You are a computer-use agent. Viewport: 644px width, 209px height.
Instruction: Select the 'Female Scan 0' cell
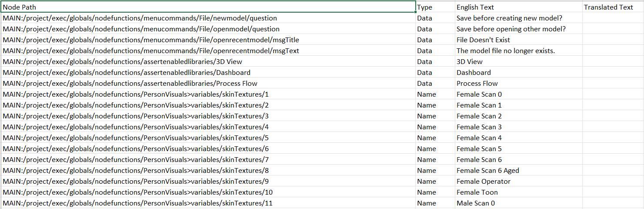coord(519,94)
